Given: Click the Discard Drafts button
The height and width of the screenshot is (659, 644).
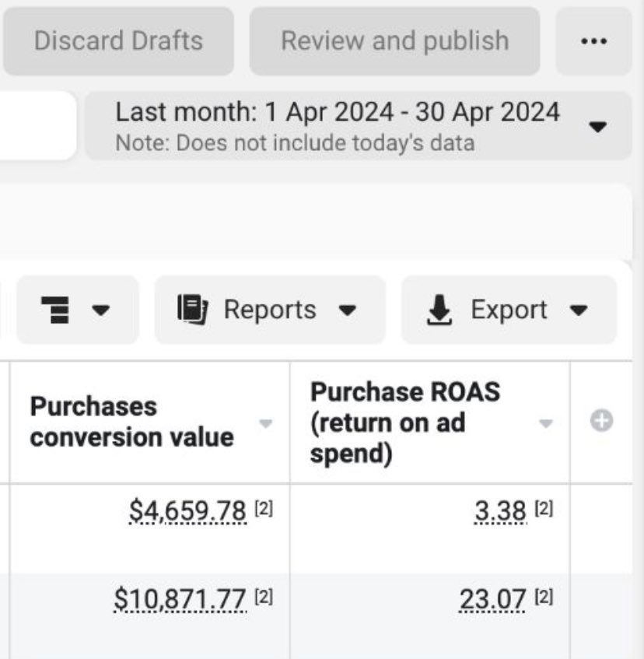Looking at the screenshot, I should tap(118, 41).
